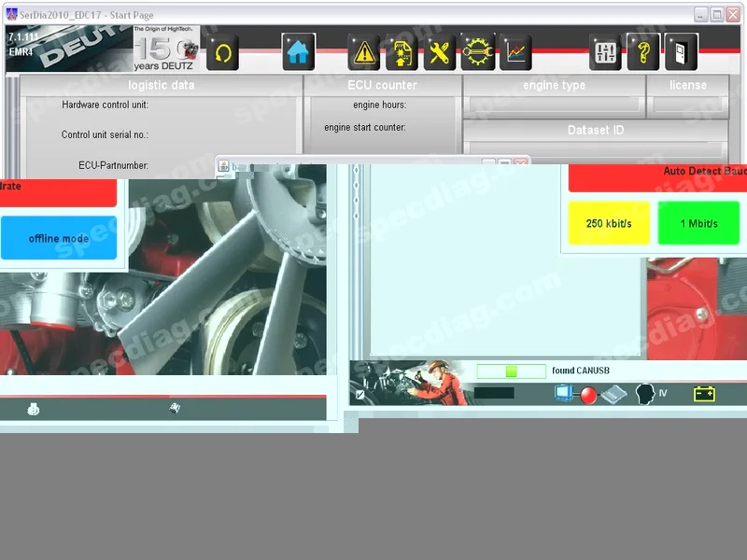Click the grey ECU interface icon
The height and width of the screenshot is (560, 747).
click(x=614, y=394)
